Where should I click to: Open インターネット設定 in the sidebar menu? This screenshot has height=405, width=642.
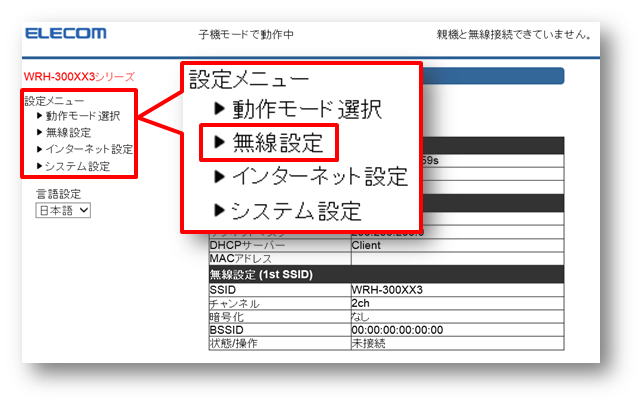(x=89, y=149)
